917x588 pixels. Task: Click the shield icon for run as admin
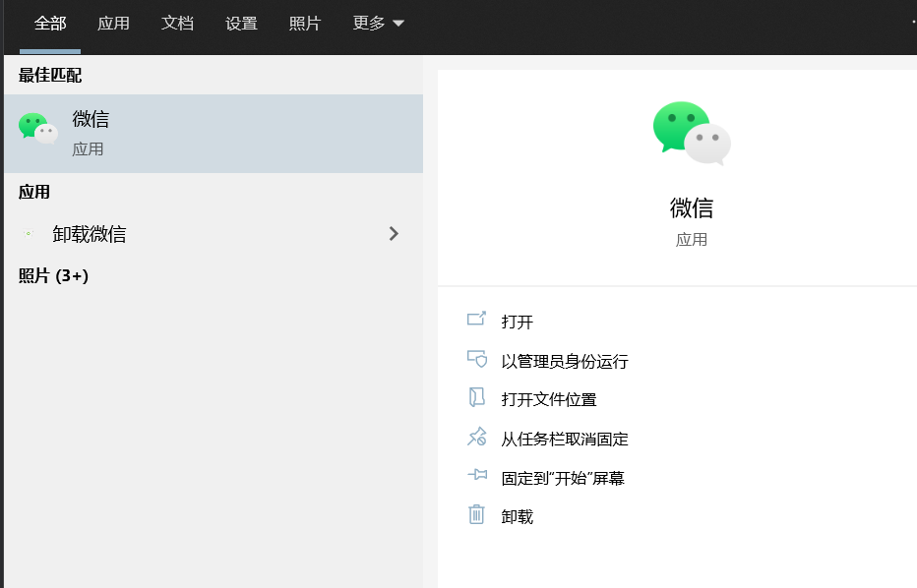pos(476,358)
